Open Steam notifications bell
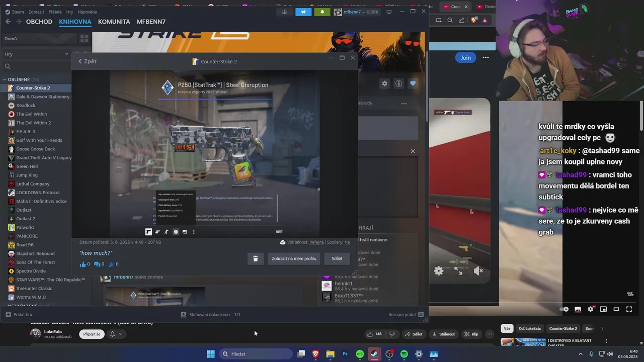The image size is (644, 362). tap(322, 12)
